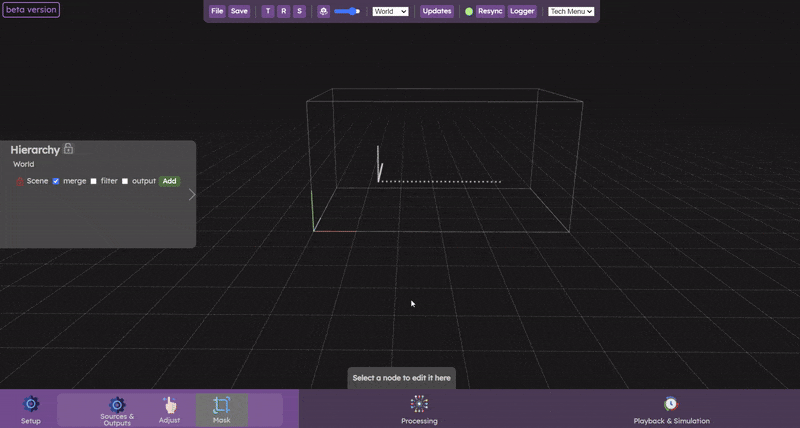
Task: Select World in the Hierarchy
Action: click(x=23, y=164)
